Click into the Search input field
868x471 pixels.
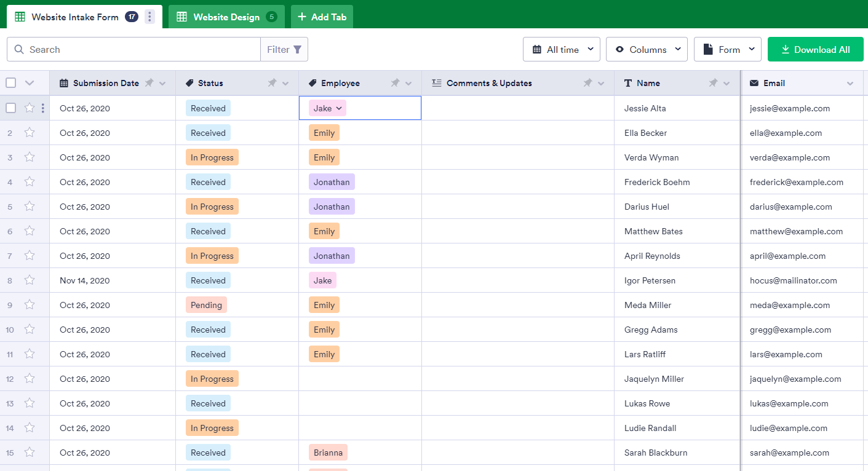pos(141,50)
